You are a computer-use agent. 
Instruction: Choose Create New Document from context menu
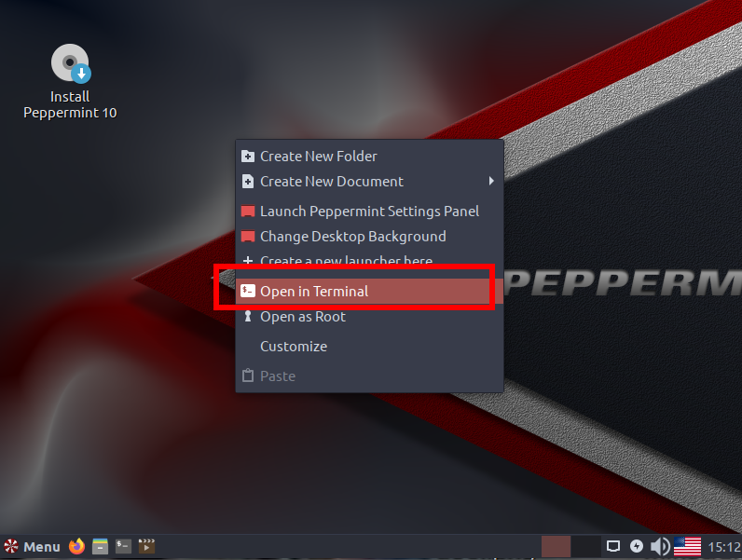point(369,181)
